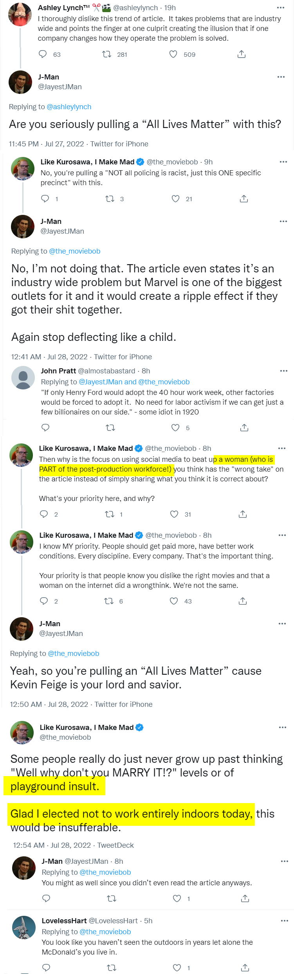Viewport: 294px width, 980px height.
Task: Retweet the tweet showing 6 retweets
Action: pyautogui.click(x=108, y=601)
